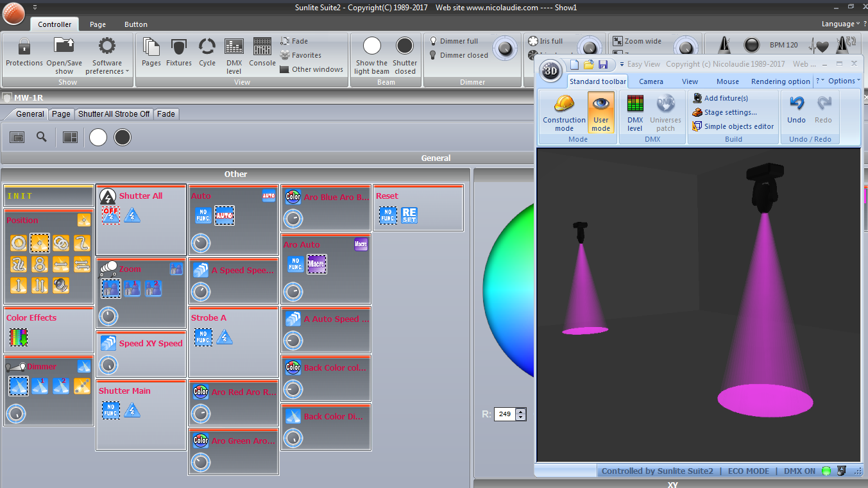The width and height of the screenshot is (868, 488).
Task: Toggle Shutter closed in Beam group
Action: click(405, 55)
